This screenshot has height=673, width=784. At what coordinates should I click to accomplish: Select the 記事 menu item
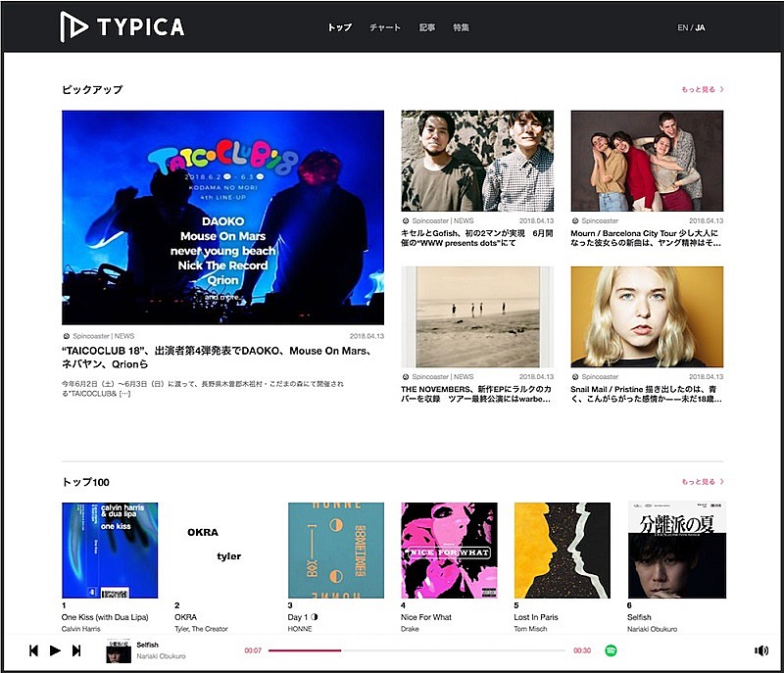coord(424,27)
